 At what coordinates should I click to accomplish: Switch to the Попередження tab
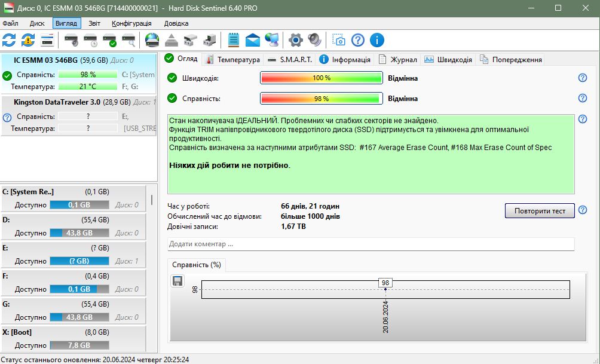(511, 60)
